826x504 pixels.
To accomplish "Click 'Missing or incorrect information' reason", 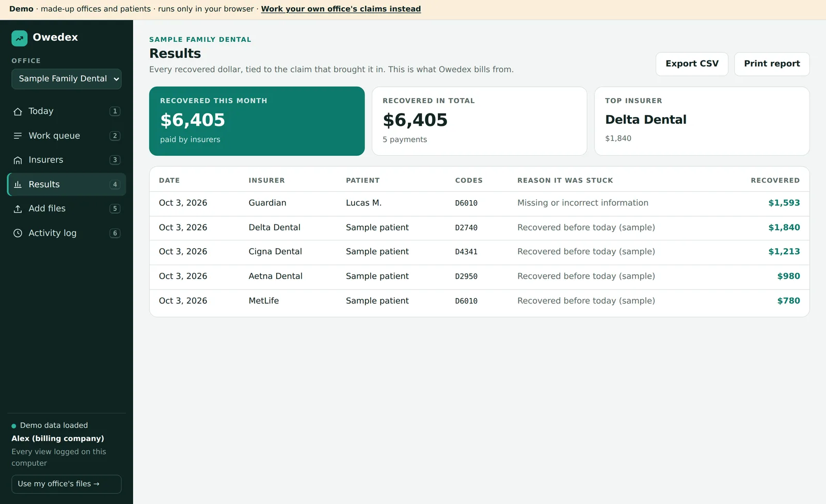I will [583, 203].
